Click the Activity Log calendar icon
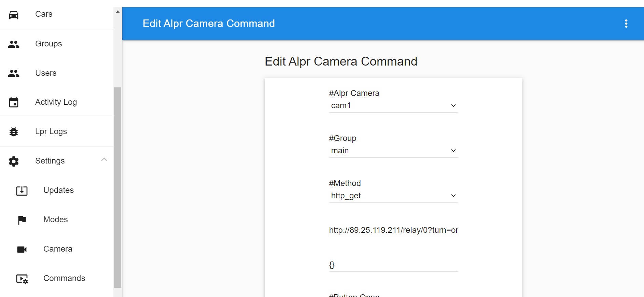This screenshot has height=297, width=644. [x=14, y=102]
